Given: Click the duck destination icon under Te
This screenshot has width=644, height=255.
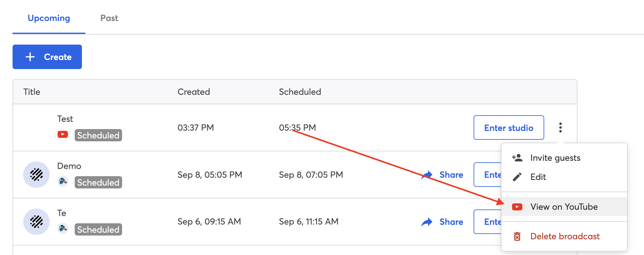Looking at the screenshot, I should coord(63,229).
